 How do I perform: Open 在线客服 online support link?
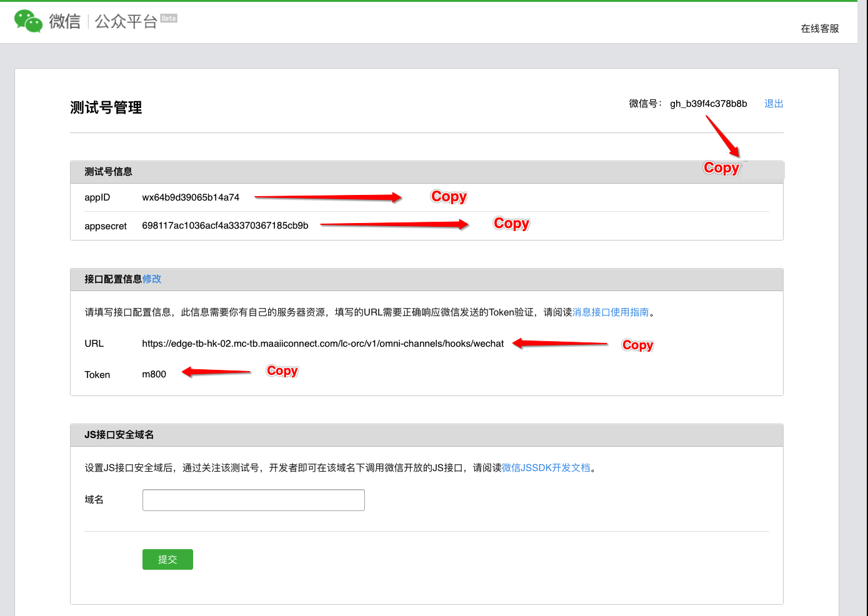[820, 28]
